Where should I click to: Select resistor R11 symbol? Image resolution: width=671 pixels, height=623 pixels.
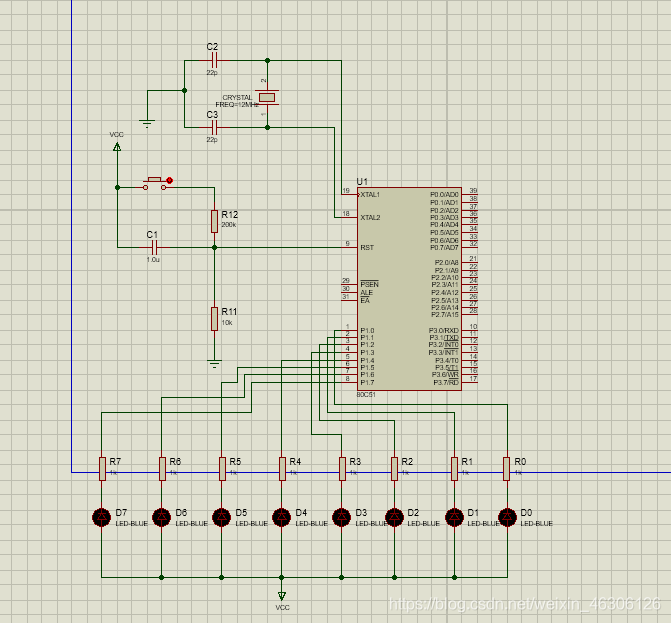[214, 319]
